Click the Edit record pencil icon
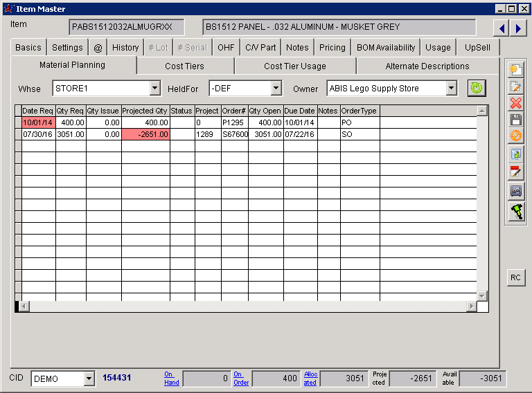Viewport: 532px width, 393px height. pos(516,86)
